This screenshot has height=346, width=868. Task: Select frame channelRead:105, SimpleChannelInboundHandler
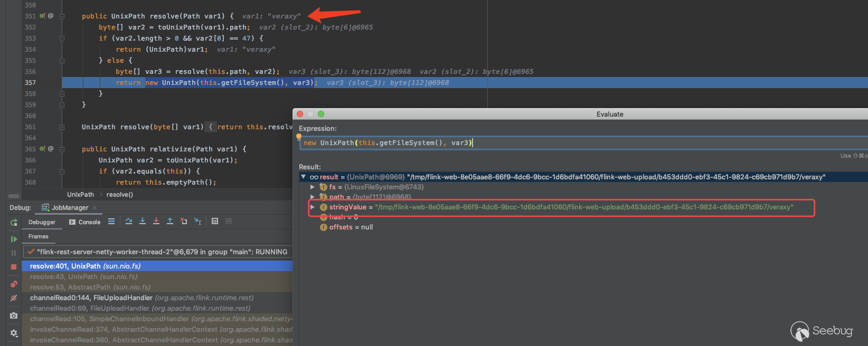tap(157, 319)
